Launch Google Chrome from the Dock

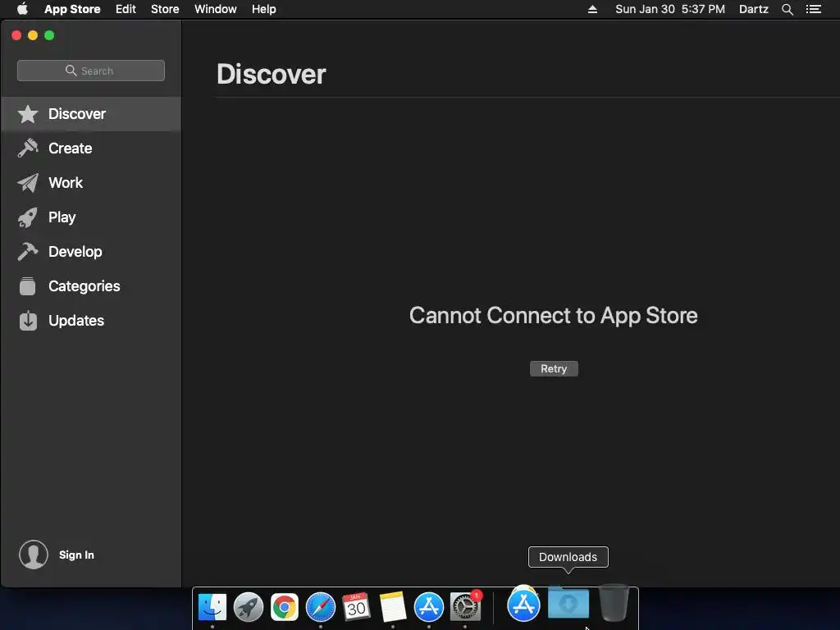285,607
